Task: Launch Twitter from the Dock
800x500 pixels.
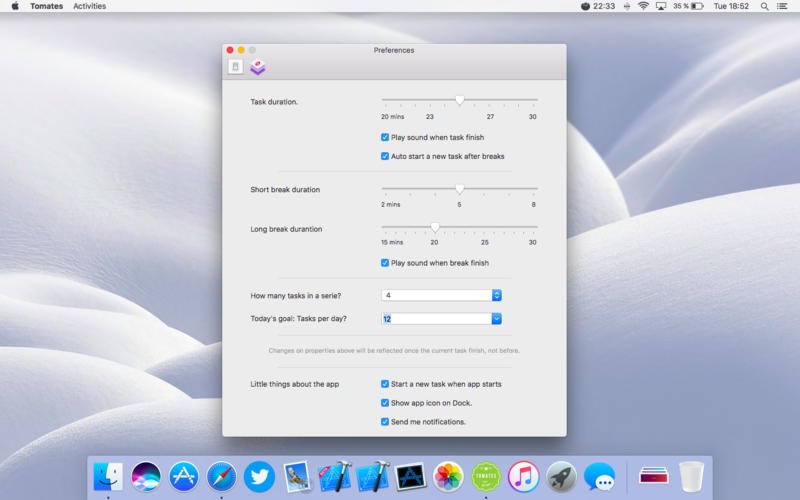Action: (x=259, y=476)
